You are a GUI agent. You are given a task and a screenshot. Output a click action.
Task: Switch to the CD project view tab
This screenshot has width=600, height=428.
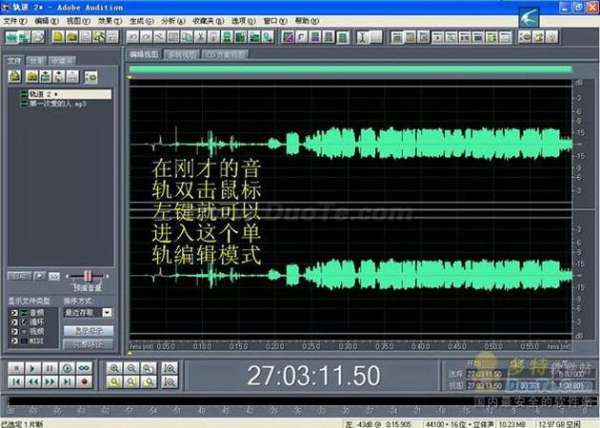tap(225, 55)
